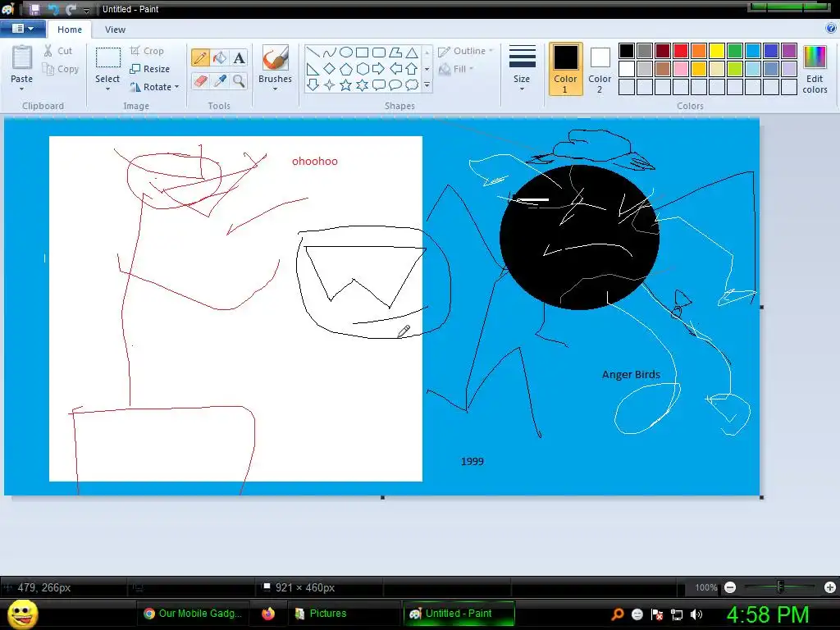Choose the Right arrow shape

pyautogui.click(x=379, y=69)
